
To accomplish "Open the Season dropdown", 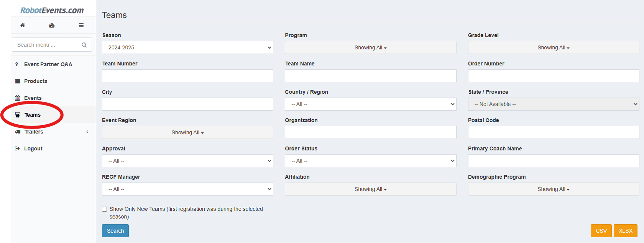I will (x=187, y=47).
